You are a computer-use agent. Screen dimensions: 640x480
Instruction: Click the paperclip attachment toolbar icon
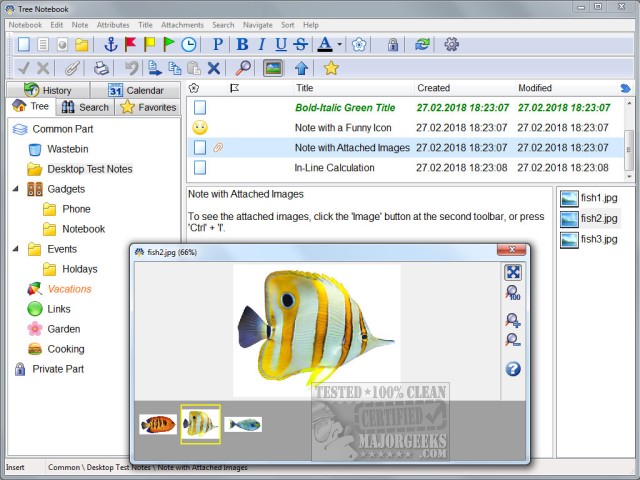click(x=72, y=68)
